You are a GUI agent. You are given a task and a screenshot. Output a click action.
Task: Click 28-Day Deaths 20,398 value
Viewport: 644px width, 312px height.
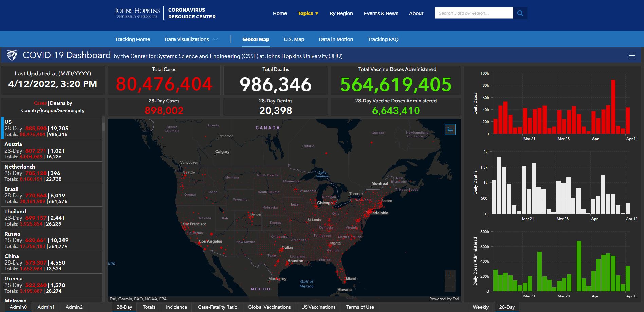click(276, 110)
